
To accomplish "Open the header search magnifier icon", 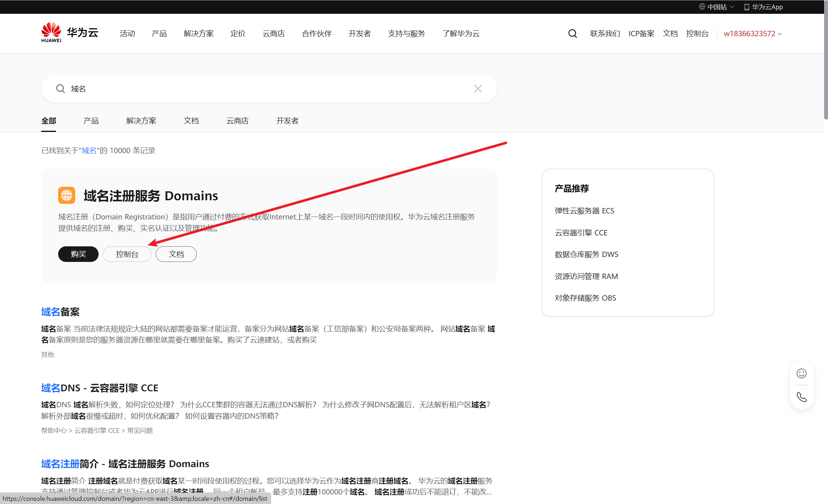I will click(572, 34).
